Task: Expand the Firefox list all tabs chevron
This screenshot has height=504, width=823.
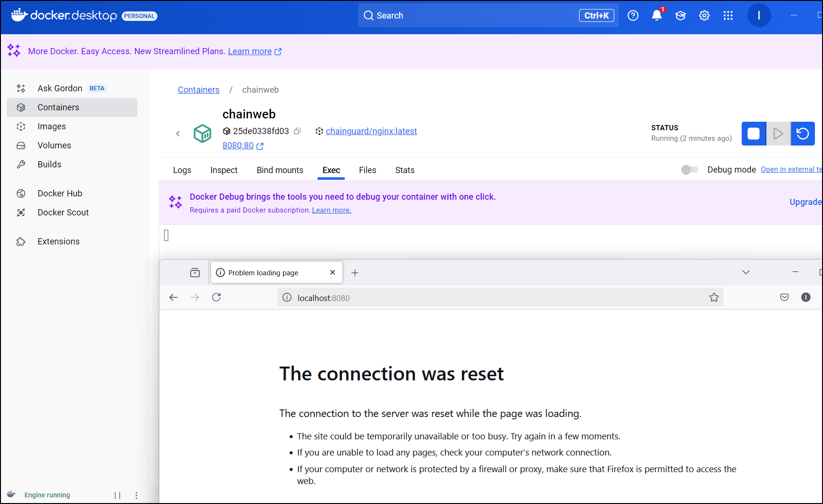Action: point(746,272)
